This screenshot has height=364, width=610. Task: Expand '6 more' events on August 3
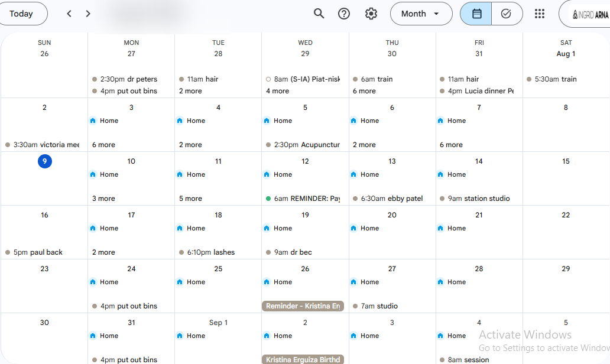coord(103,145)
